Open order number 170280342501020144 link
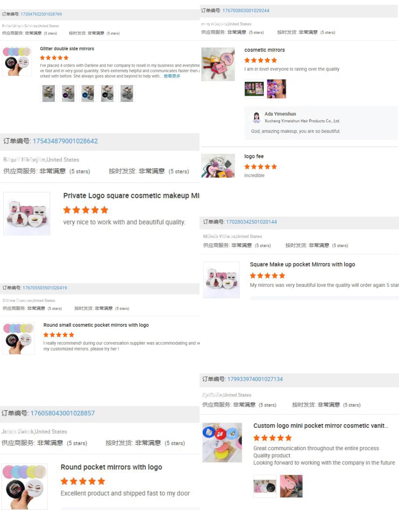 [x=251, y=222]
